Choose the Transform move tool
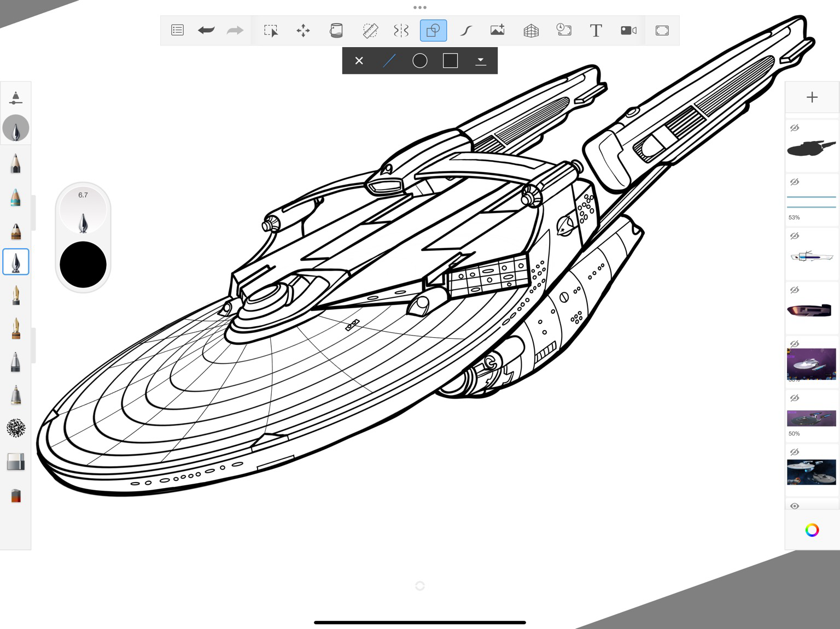This screenshot has height=629, width=840. (x=303, y=30)
